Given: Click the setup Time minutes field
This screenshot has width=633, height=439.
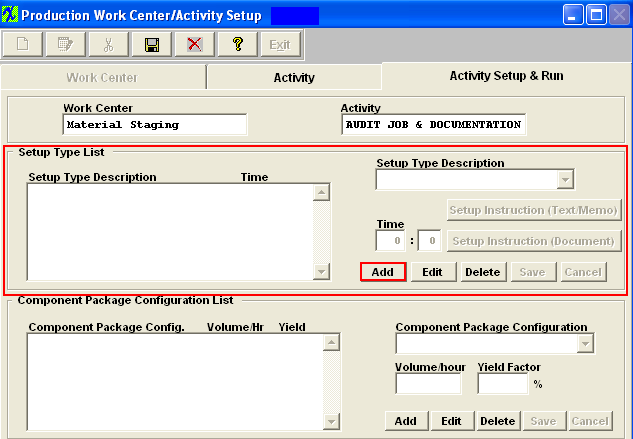Looking at the screenshot, I should click(429, 241).
